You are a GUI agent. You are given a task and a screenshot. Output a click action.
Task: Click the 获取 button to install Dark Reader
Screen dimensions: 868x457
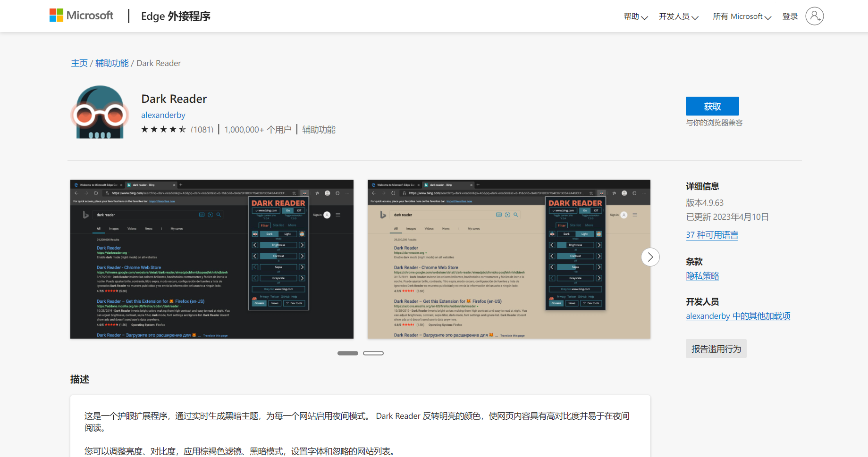(713, 106)
